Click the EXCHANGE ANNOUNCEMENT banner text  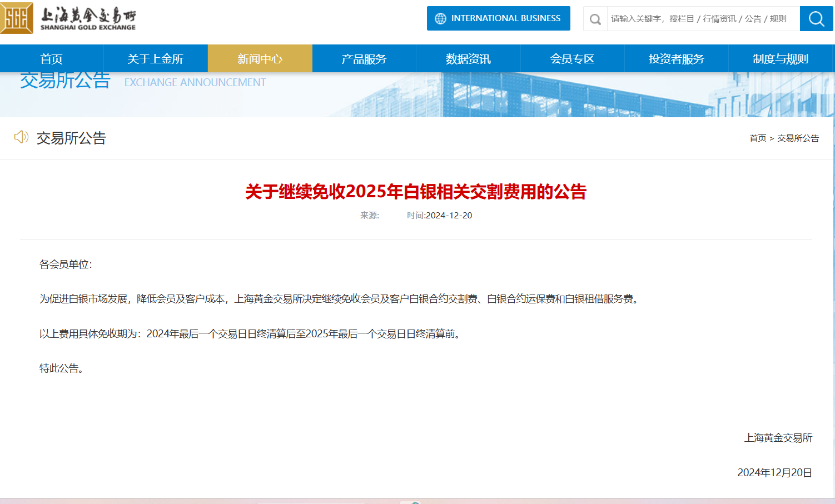coord(195,83)
